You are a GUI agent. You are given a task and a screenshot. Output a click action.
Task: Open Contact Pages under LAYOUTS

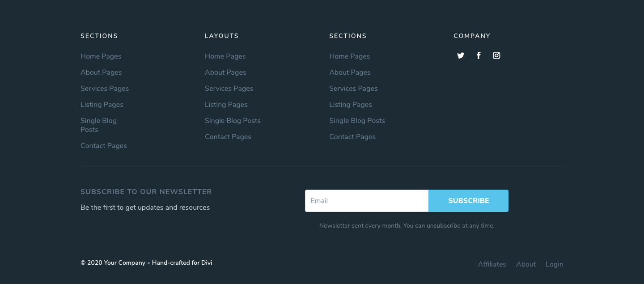pos(228,136)
